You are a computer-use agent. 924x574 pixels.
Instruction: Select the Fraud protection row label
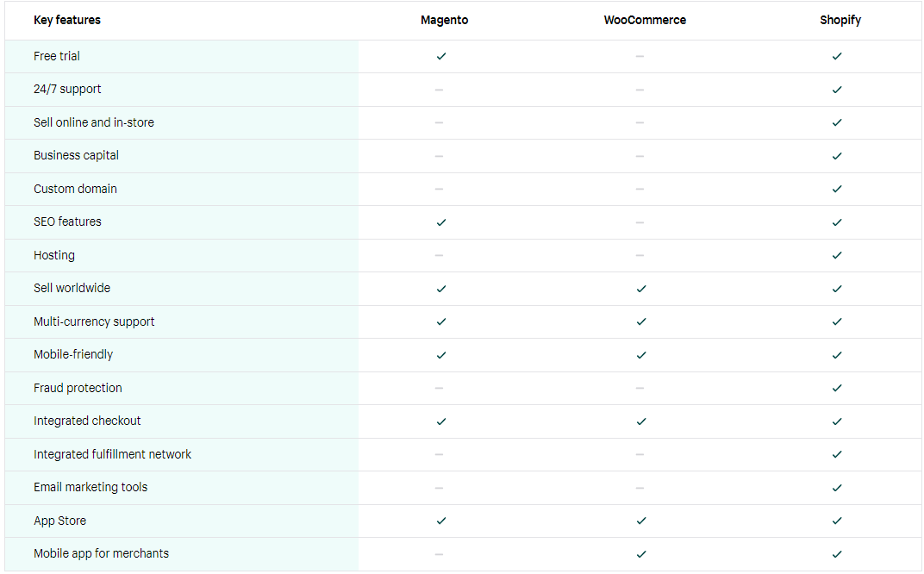pyautogui.click(x=78, y=388)
